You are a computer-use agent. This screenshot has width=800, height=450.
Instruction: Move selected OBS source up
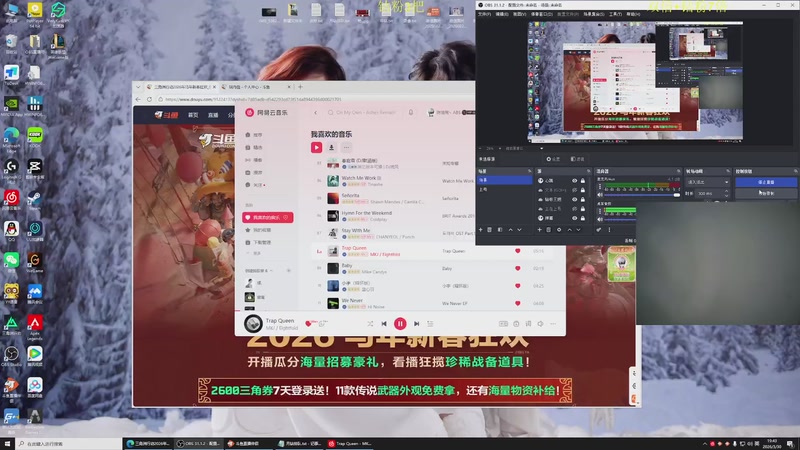[x=569, y=230]
